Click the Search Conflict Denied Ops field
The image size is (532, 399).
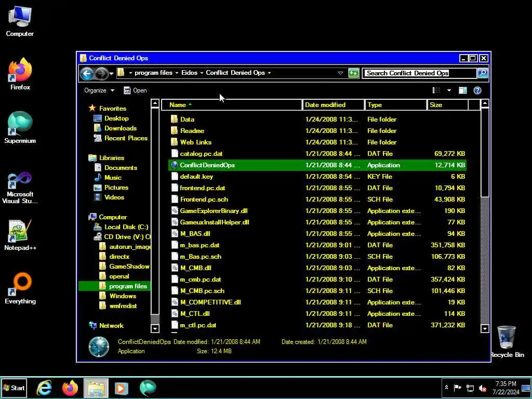click(x=419, y=73)
